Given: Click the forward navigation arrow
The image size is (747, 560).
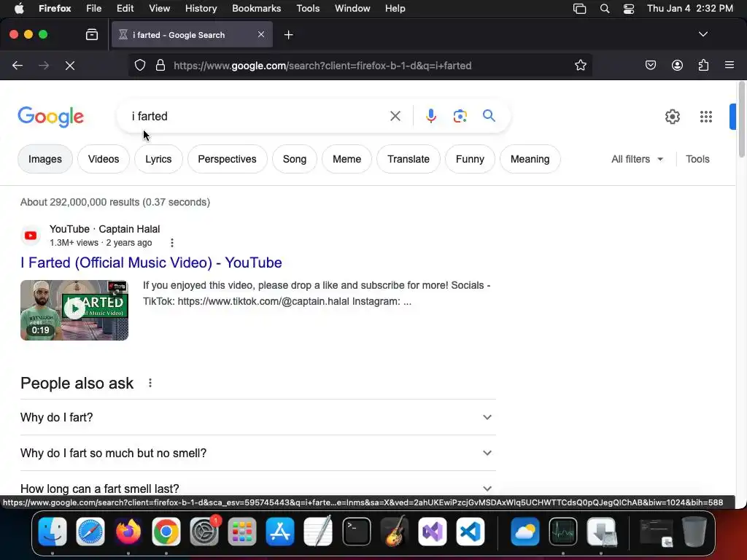Looking at the screenshot, I should tap(44, 65).
